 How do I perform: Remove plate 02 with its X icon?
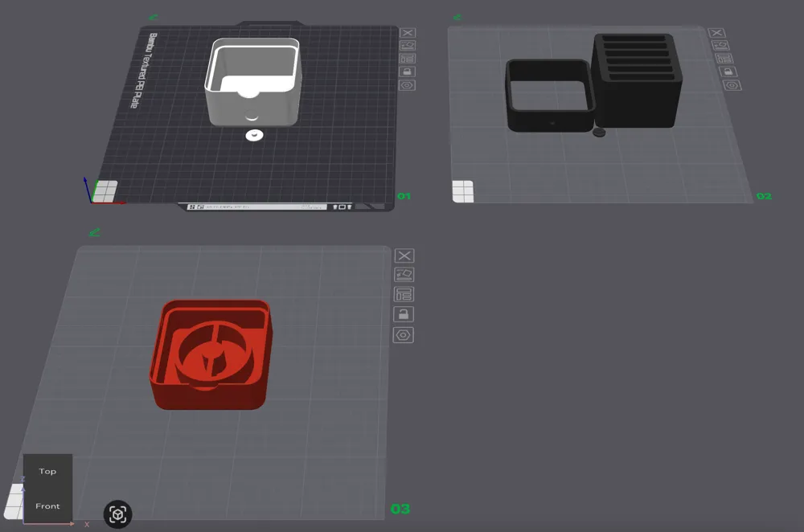pyautogui.click(x=716, y=33)
